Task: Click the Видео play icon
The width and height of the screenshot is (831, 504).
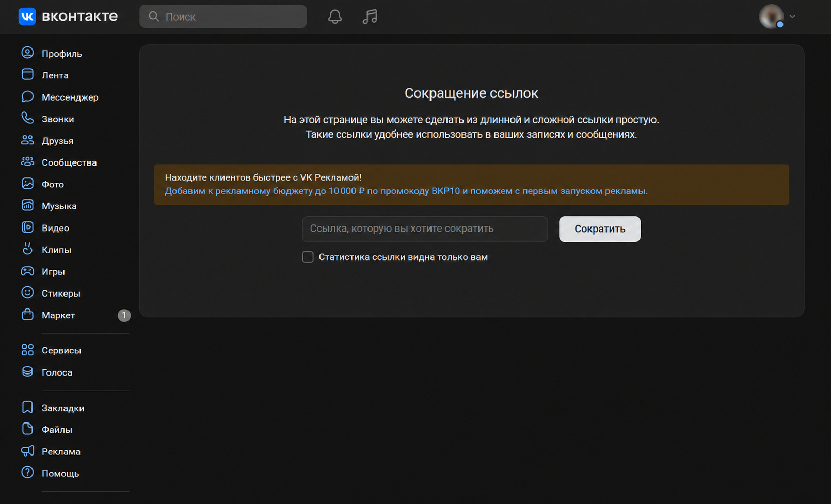Action: pos(27,227)
